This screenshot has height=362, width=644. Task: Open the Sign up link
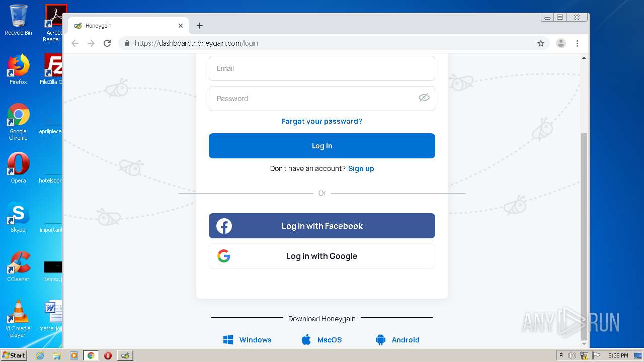361,168
